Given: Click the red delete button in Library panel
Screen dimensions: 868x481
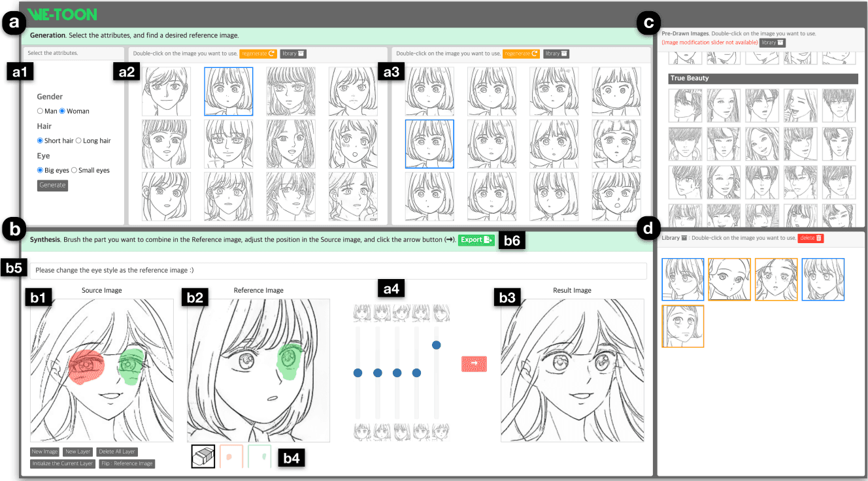Looking at the screenshot, I should (810, 238).
